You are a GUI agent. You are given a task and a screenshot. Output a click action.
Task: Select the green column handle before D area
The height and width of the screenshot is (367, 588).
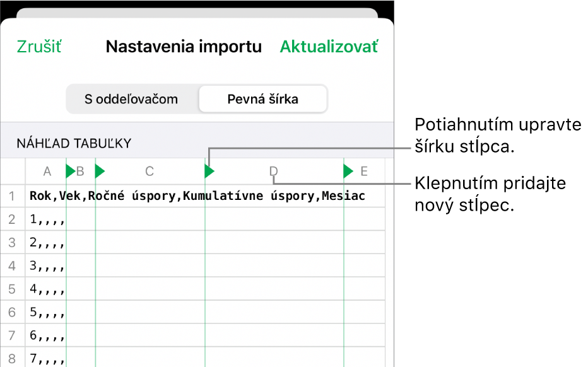tap(209, 172)
